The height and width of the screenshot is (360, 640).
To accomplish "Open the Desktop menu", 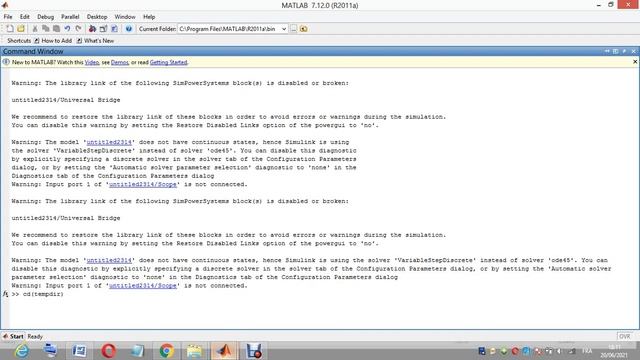I will coord(97,17).
